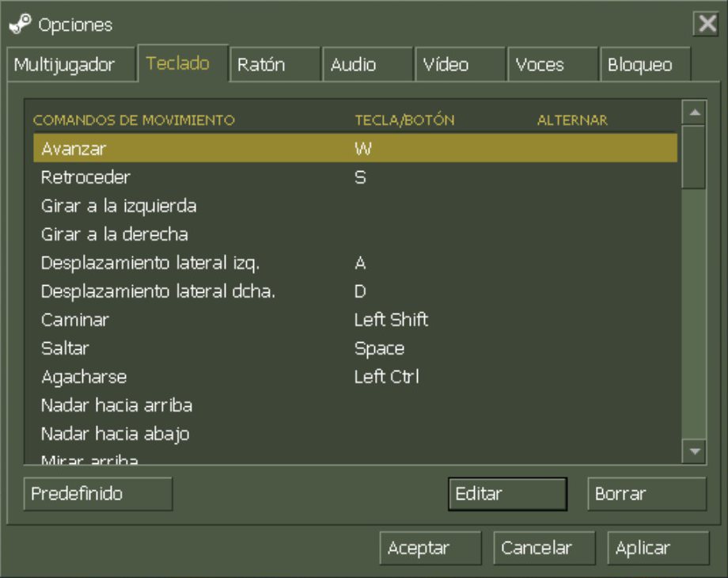Screen dimensions: 728x578
Task: Click the vertical scrollbar thumb
Action: [x=694, y=156]
